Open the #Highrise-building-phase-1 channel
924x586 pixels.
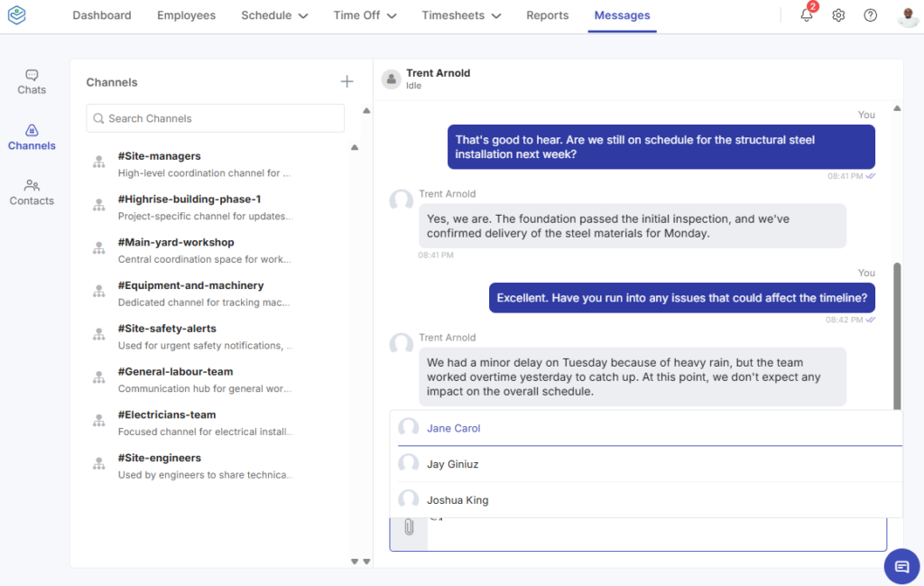(217, 208)
